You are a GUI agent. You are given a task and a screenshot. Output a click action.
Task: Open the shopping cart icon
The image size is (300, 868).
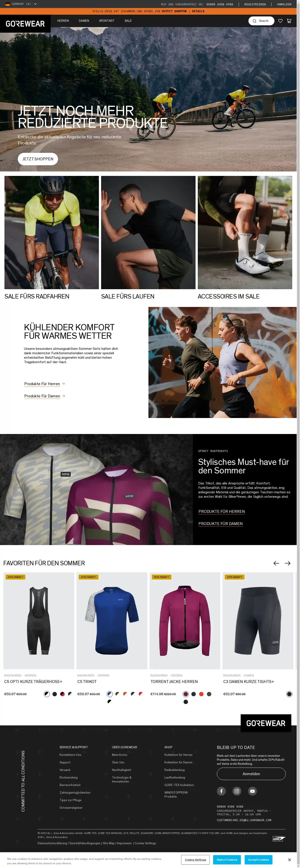pyautogui.click(x=289, y=21)
